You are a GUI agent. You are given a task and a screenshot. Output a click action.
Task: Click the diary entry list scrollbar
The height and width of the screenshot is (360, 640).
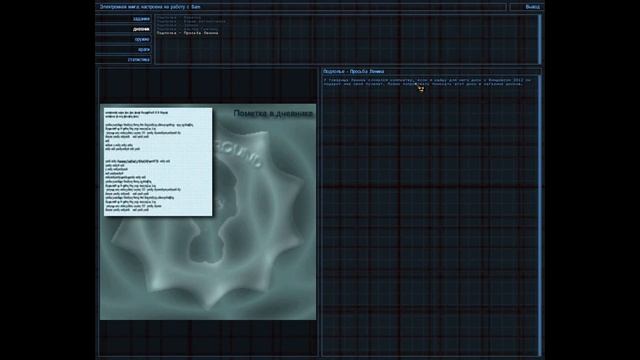click(x=540, y=39)
